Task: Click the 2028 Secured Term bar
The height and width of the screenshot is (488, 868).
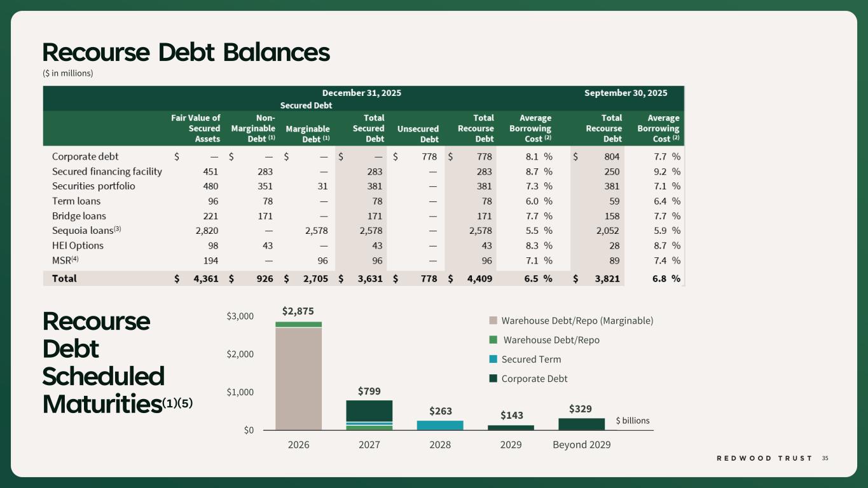Action: pos(440,425)
